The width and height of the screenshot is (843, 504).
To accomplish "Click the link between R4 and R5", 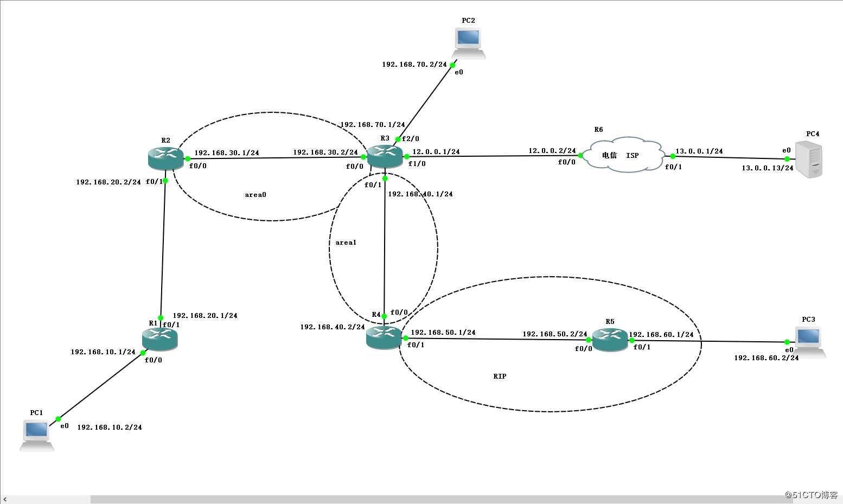I will click(x=497, y=340).
